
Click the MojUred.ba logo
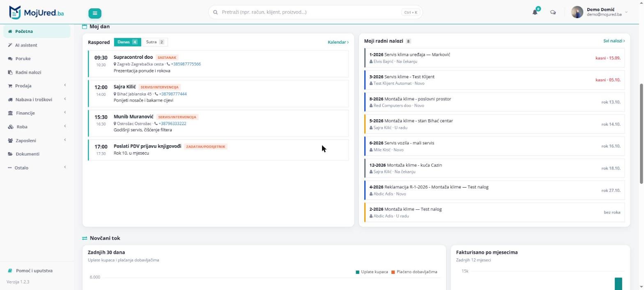point(37,12)
